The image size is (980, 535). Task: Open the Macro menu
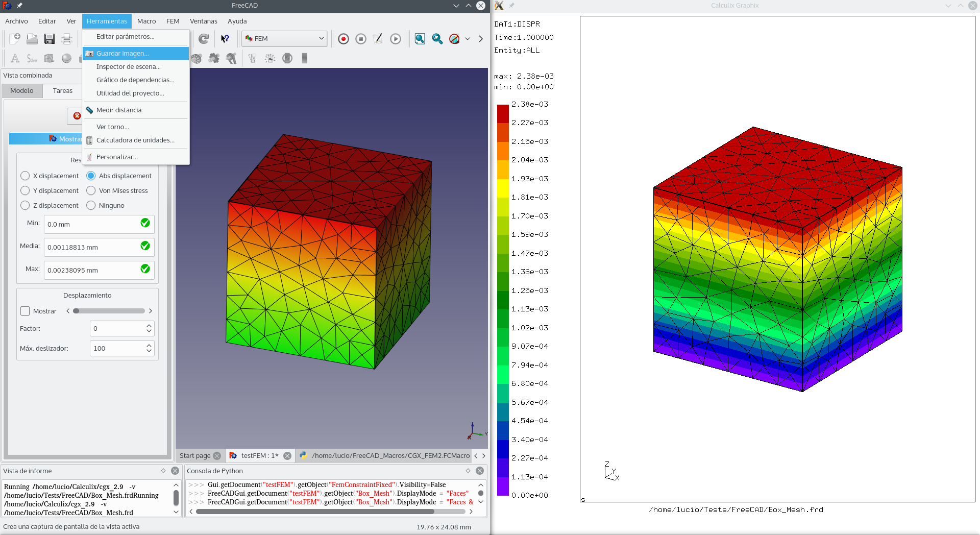pyautogui.click(x=146, y=21)
